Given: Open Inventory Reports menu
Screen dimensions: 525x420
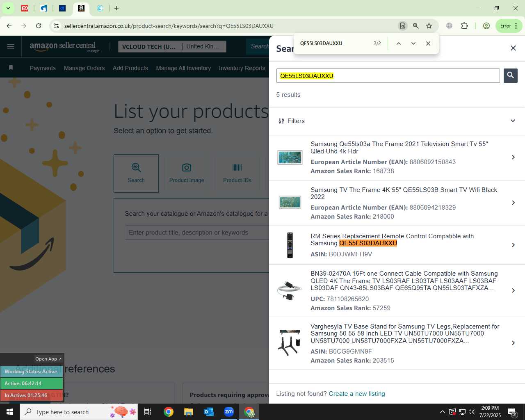Looking at the screenshot, I should click(x=242, y=68).
